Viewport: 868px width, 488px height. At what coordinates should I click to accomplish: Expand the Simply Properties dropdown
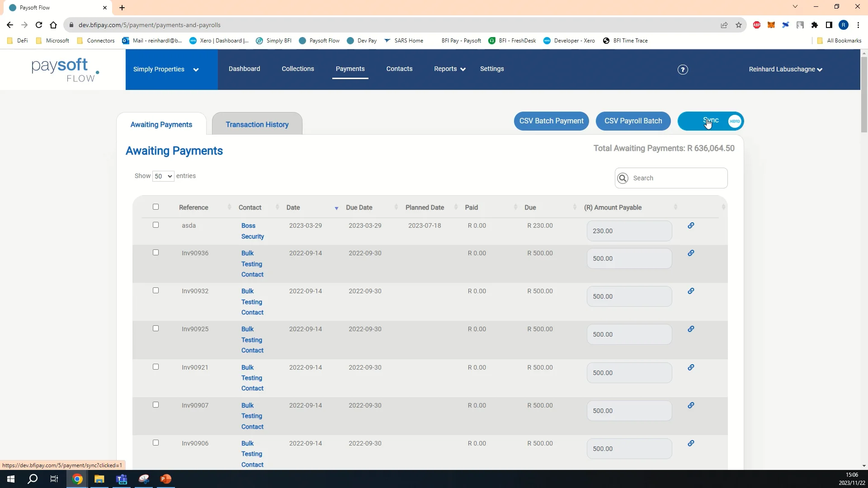coord(167,69)
